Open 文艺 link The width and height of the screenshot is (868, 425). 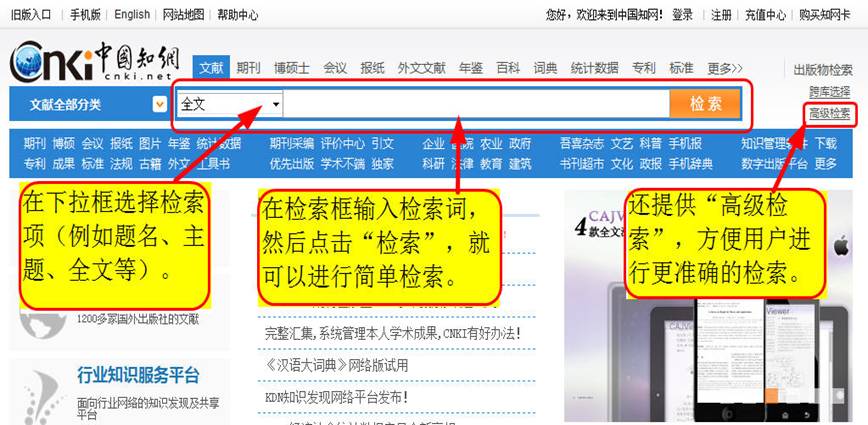click(622, 144)
